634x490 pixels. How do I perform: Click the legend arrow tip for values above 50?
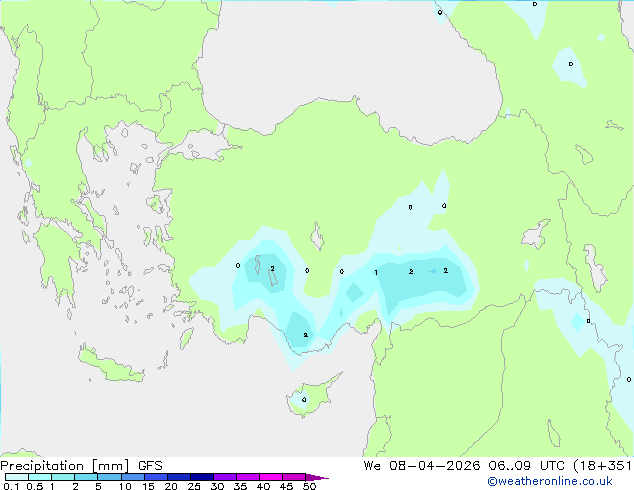click(317, 477)
